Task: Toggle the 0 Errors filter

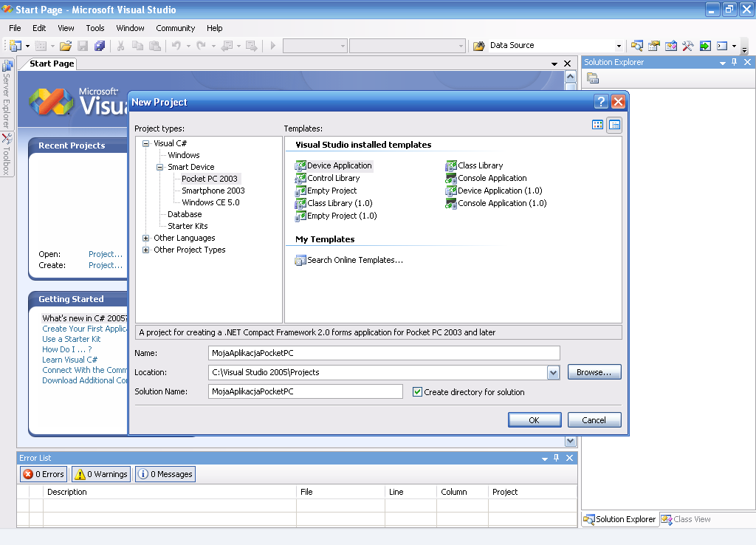Action: (44, 474)
